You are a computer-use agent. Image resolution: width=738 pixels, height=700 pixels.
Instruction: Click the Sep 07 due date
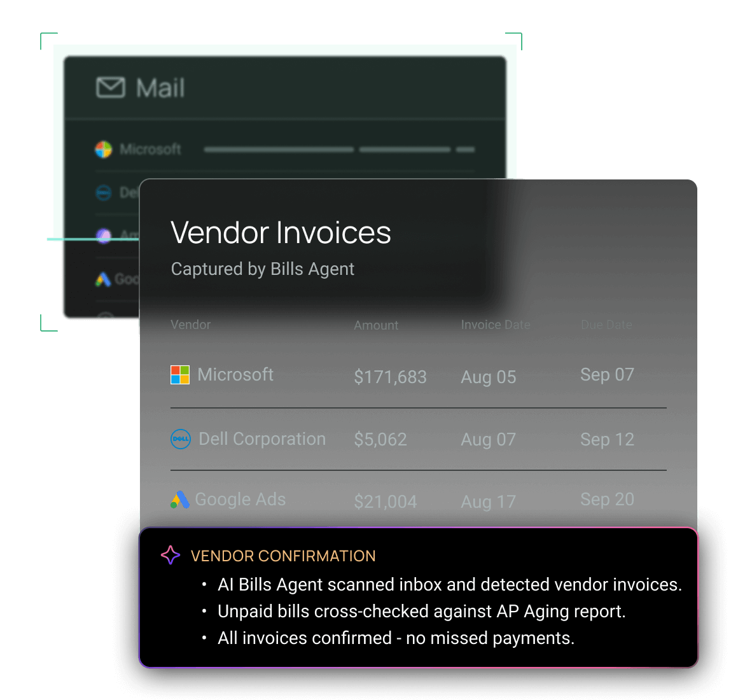coord(607,375)
